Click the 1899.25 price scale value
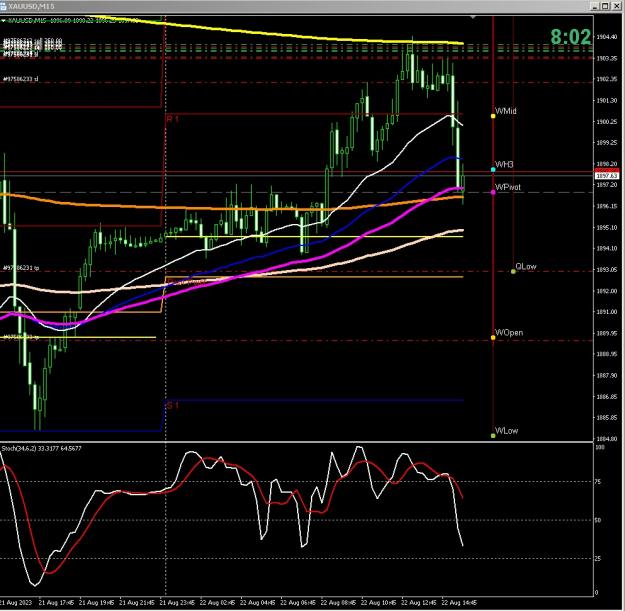The width and height of the screenshot is (625, 611). [x=607, y=142]
